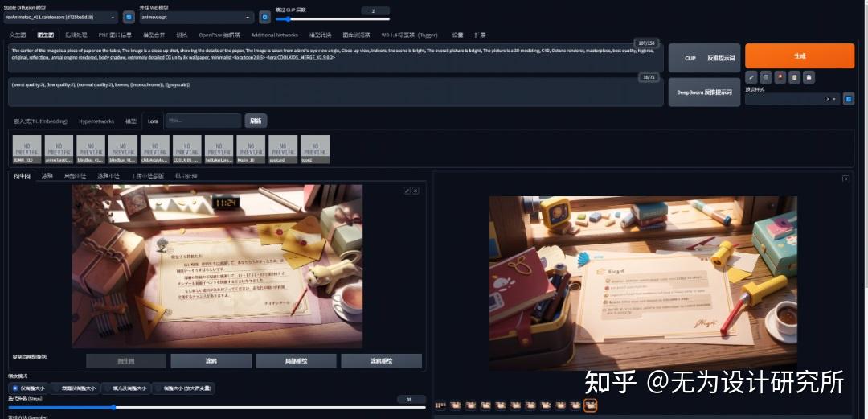The image size is (868, 419).
Task: Click the CLIP skip number field showing 2
Action: [x=375, y=11]
